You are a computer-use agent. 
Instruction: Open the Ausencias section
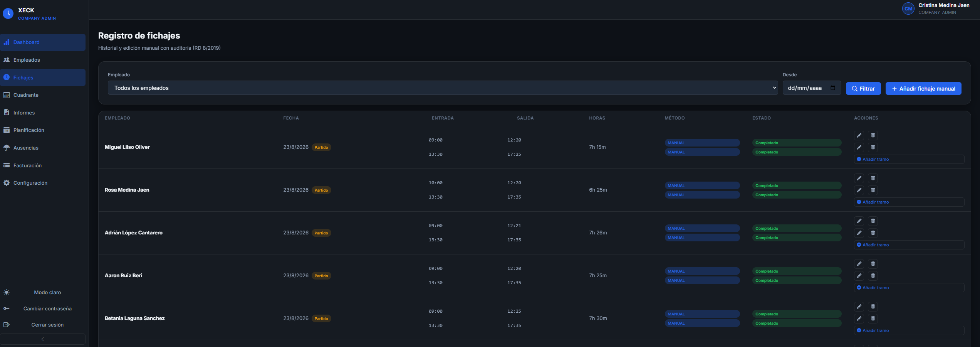pos(43,148)
